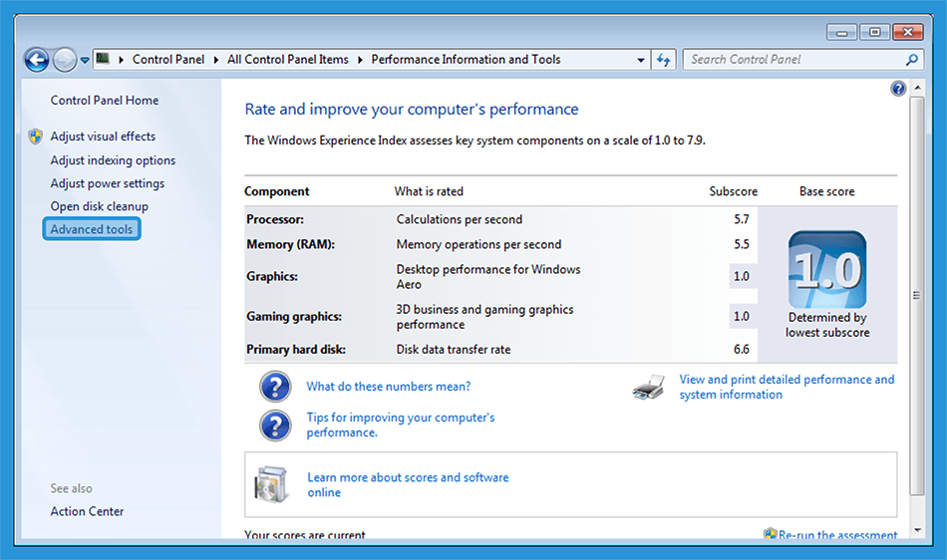Screen dimensions: 947x560
Task: Click the search magnifier icon
Action: 911,59
